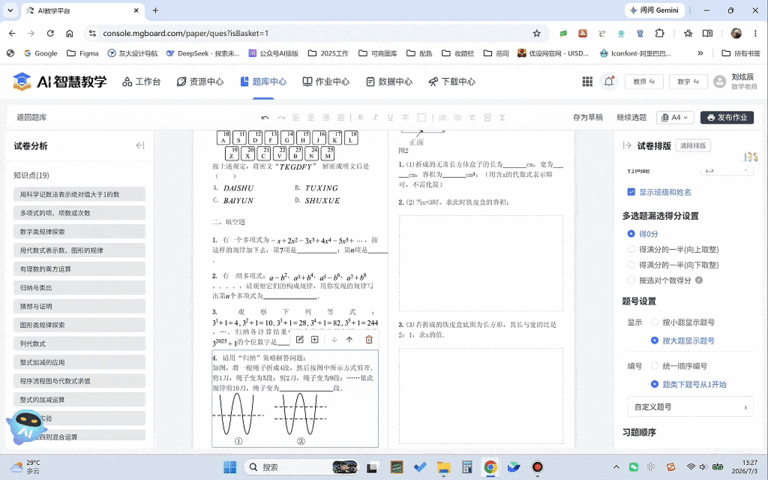The height and width of the screenshot is (480, 768).
Task: Select 按选对个数得分 radio option
Action: point(631,280)
